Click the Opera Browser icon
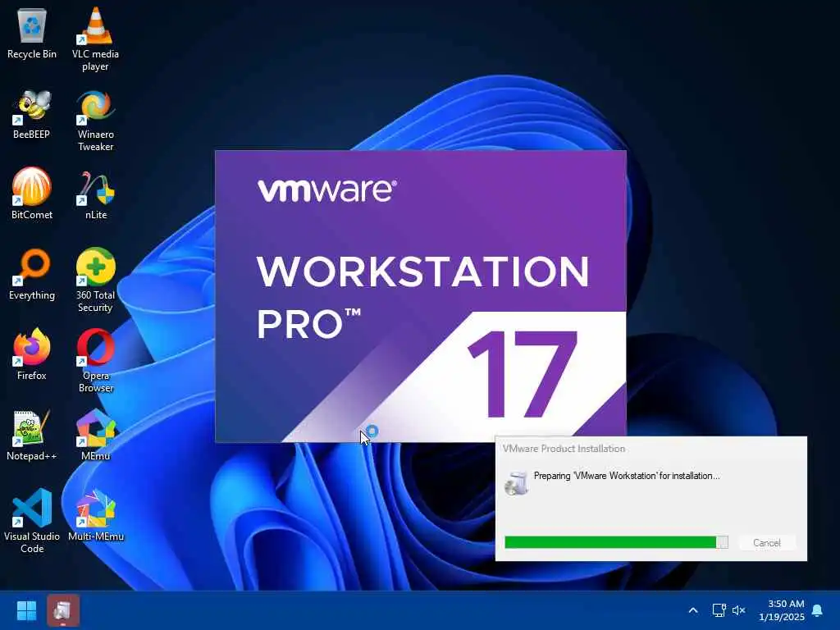Screen dimensions: 840x630 point(95,360)
